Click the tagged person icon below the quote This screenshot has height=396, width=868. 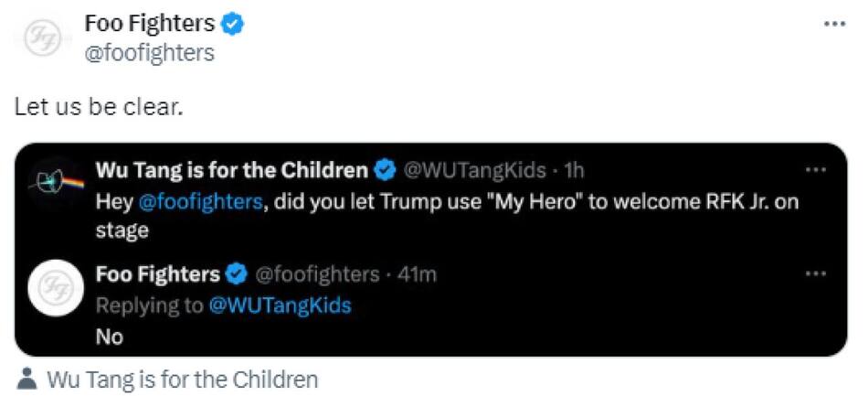tap(27, 380)
